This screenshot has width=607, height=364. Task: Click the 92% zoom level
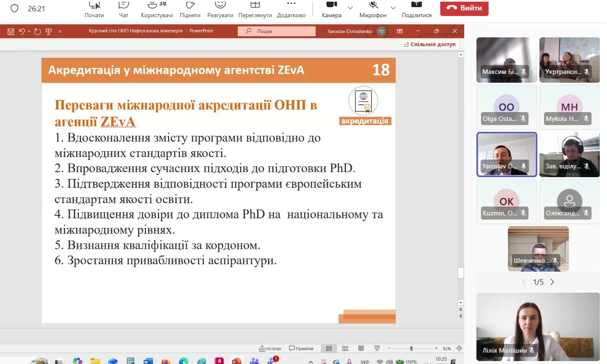point(447,348)
